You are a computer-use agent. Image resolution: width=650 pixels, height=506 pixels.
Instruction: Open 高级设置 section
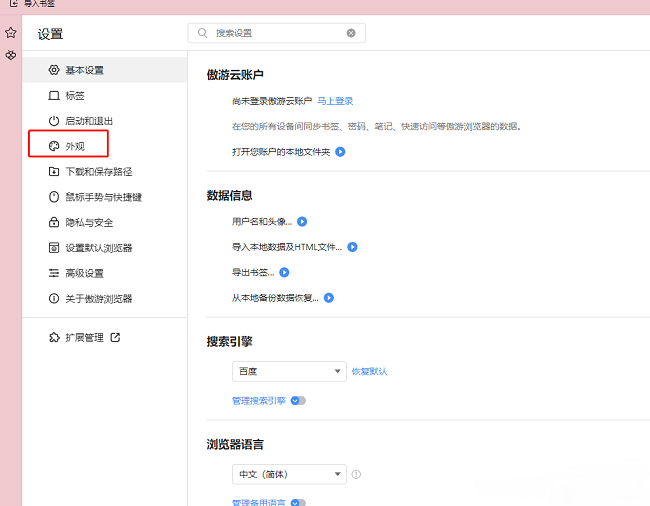point(104,273)
